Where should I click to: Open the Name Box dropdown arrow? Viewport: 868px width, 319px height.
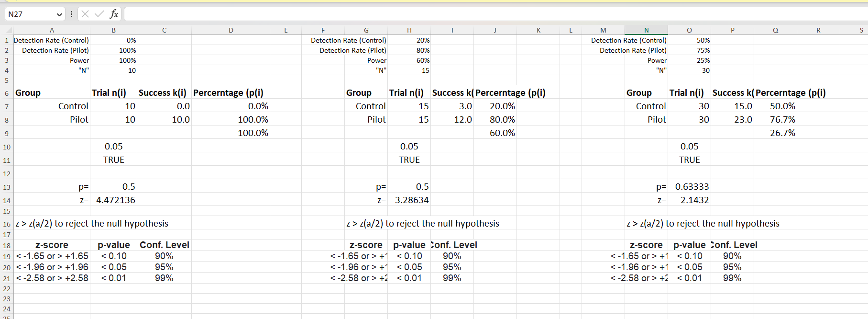click(59, 14)
